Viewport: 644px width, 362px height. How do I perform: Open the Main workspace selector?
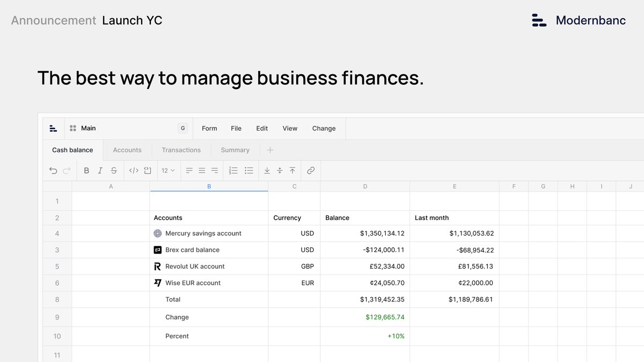click(128, 128)
